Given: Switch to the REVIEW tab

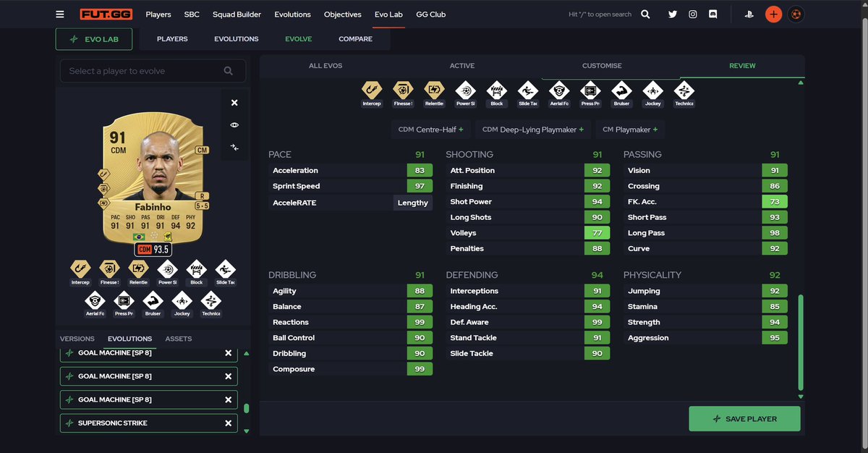Looking at the screenshot, I should coord(742,66).
